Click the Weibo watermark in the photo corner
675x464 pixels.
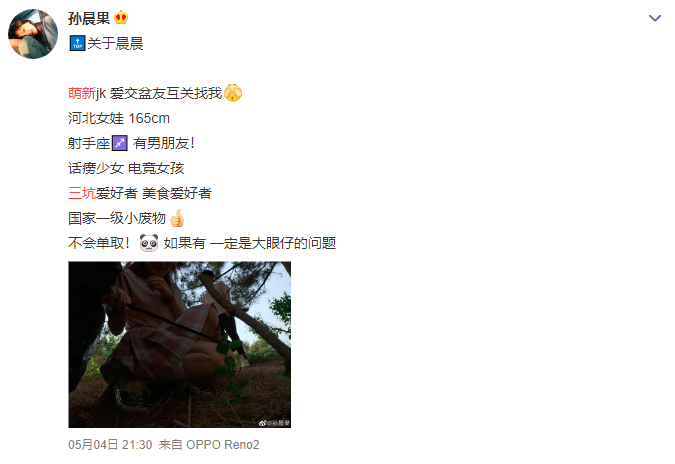pos(274,423)
